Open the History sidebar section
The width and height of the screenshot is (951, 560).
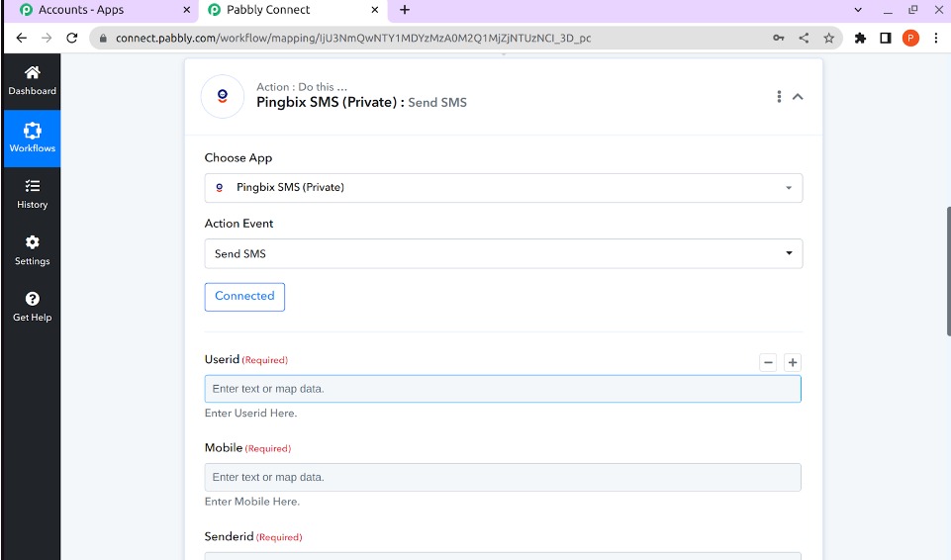click(x=32, y=194)
